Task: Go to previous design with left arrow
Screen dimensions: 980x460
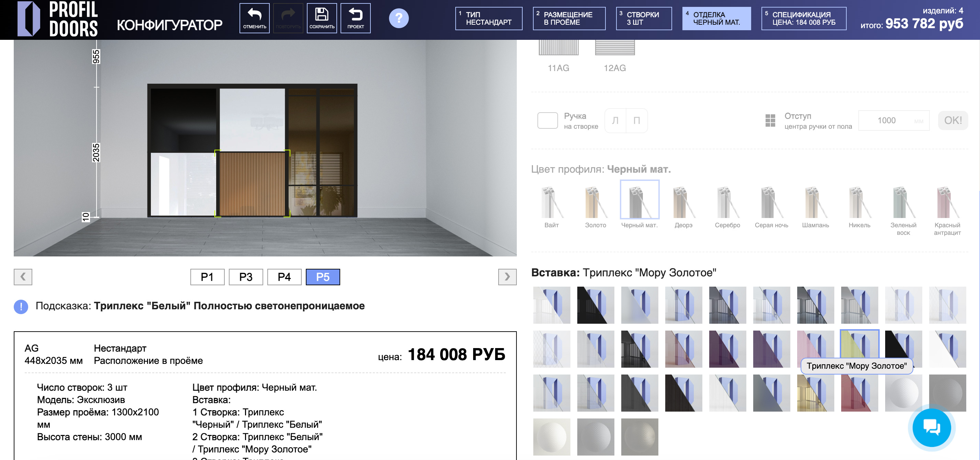Action: point(23,277)
